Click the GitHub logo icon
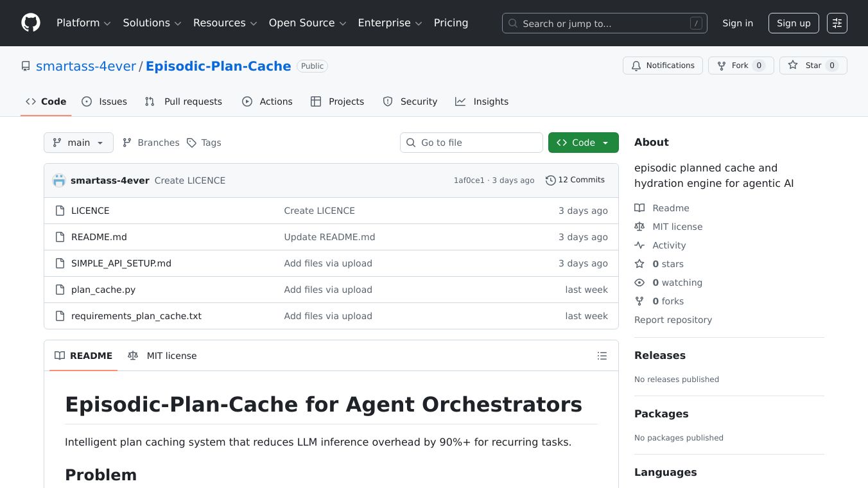Viewport: 868px width, 488px height. coord(31,23)
